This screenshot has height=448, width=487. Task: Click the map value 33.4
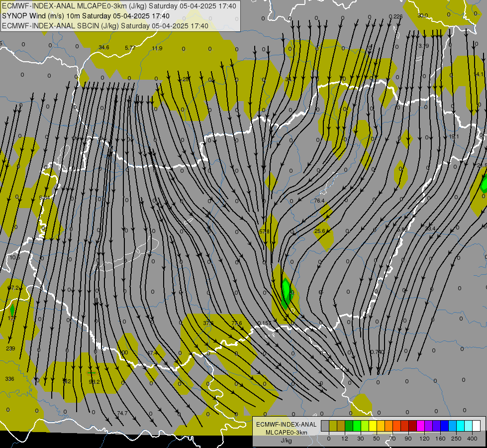(x=430, y=228)
